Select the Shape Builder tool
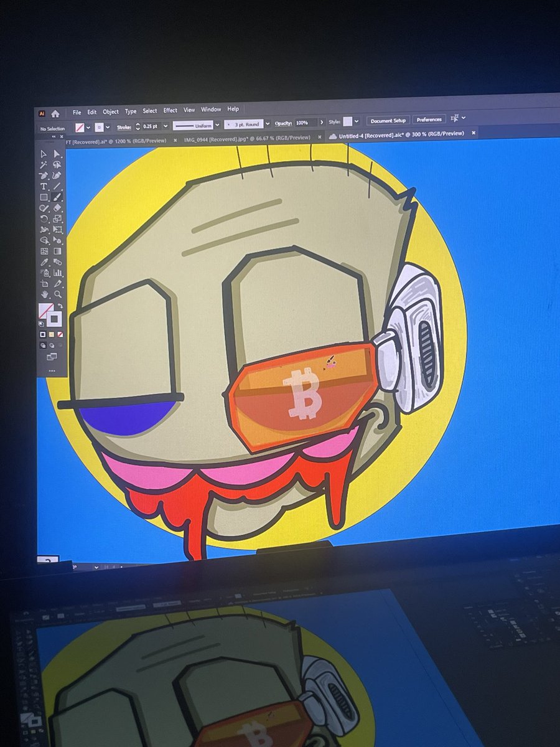The image size is (560, 747). pyautogui.click(x=44, y=240)
